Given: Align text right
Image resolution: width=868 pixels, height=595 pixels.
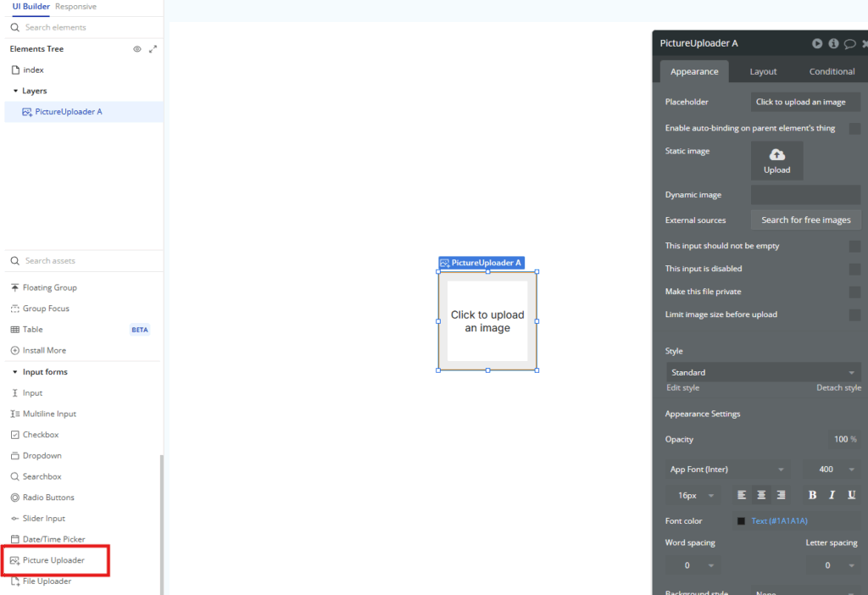Looking at the screenshot, I should pos(781,495).
